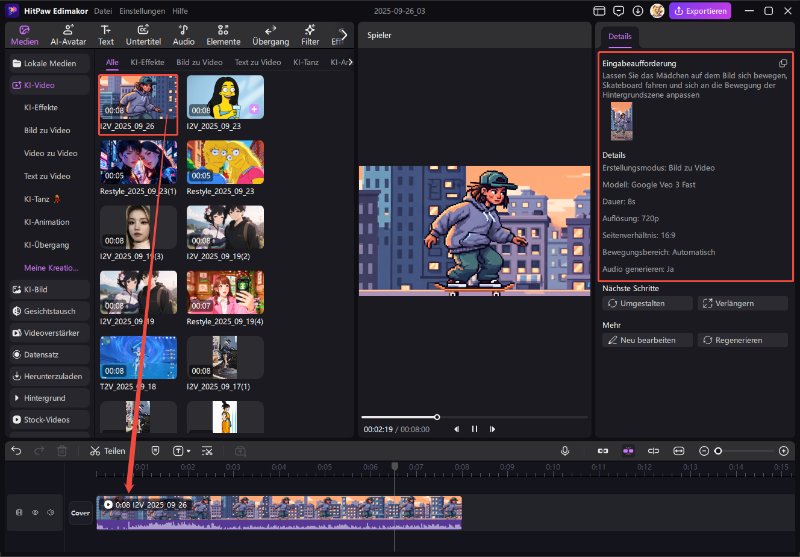Zoom in the timeline with plus
The width and height of the screenshot is (800, 557).
(x=784, y=451)
